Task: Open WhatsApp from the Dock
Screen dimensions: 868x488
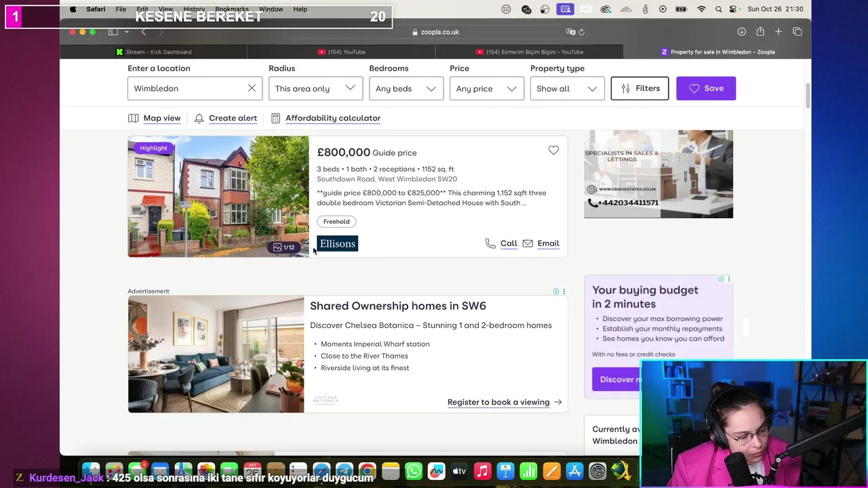Action: [413, 470]
